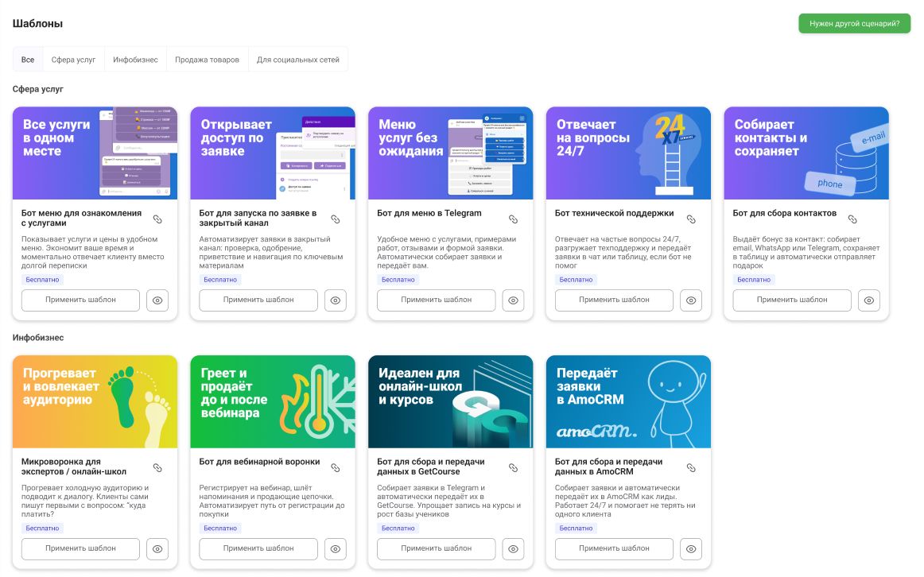Screen dimensions: 924x577
Task: Copy link for Бот для меню в Telegram
Action: coord(513,219)
